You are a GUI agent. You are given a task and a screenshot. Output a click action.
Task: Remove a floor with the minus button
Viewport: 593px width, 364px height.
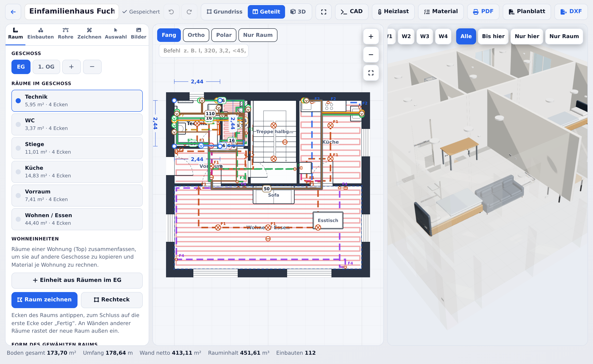pyautogui.click(x=92, y=67)
